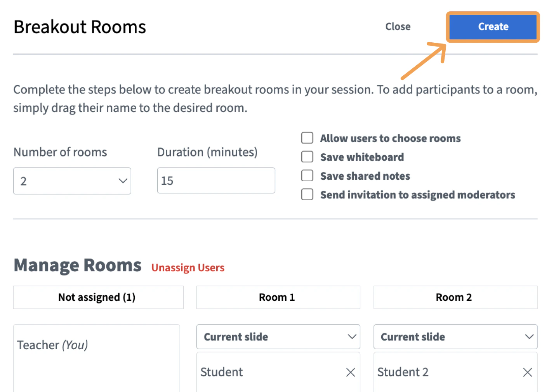Click the Create button
The width and height of the screenshot is (549, 392).
493,27
